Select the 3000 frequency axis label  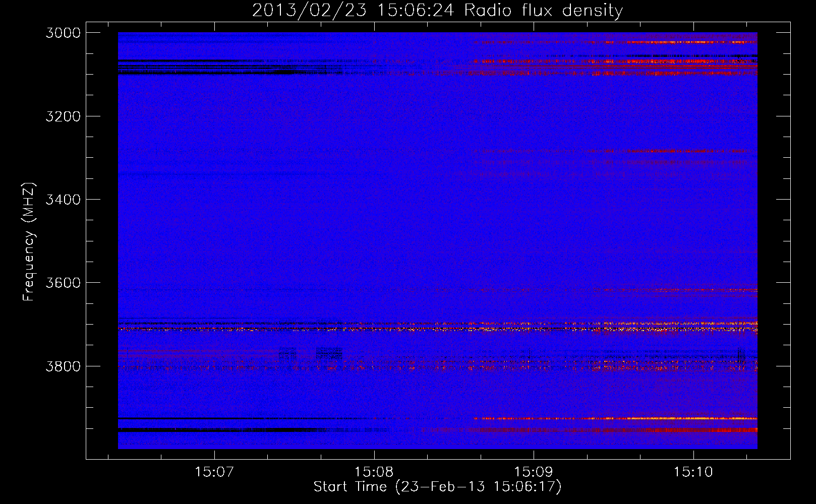pyautogui.click(x=63, y=33)
